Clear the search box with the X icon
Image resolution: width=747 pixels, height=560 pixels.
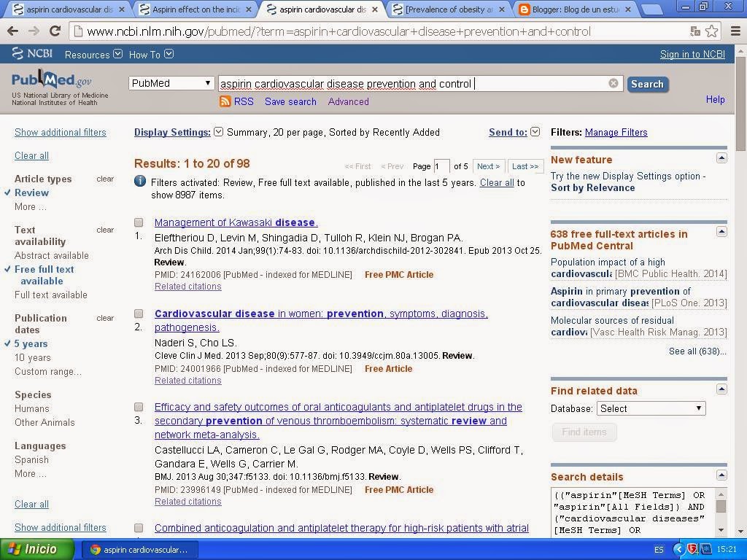click(614, 83)
